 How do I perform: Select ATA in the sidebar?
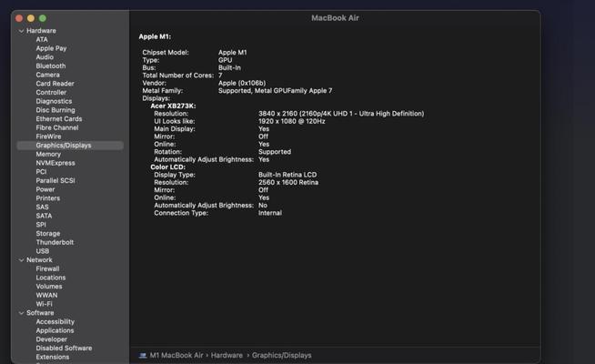[42, 39]
